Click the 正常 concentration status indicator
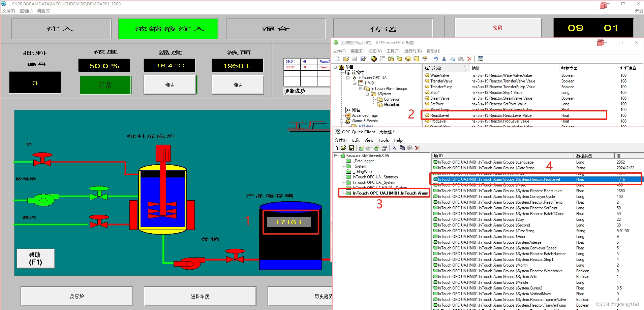This screenshot has height=310, width=644. (105, 85)
